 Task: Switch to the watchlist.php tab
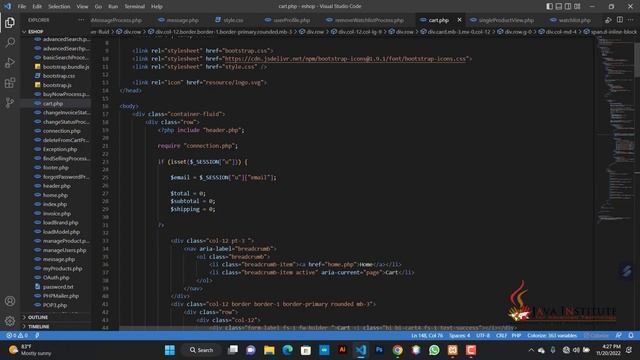571,20
